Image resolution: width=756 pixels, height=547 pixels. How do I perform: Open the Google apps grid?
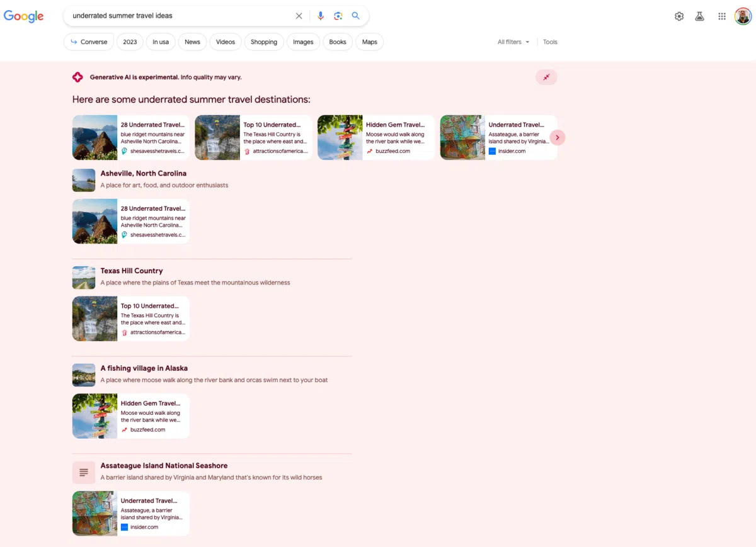click(722, 17)
